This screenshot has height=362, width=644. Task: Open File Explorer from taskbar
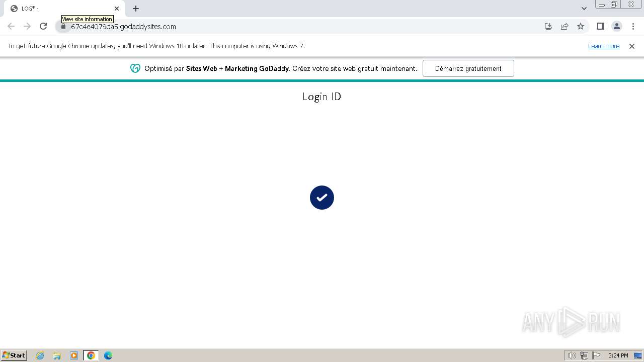click(57, 355)
